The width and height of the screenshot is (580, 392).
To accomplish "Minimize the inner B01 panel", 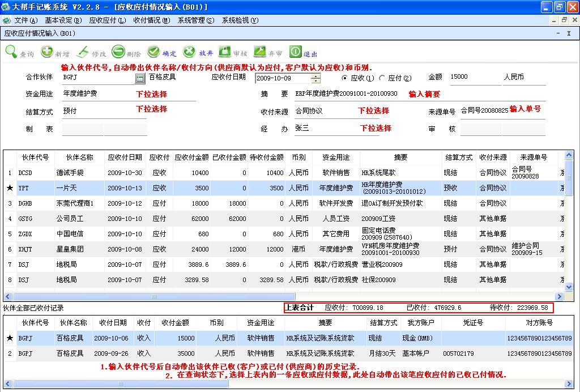I will point(558,33).
